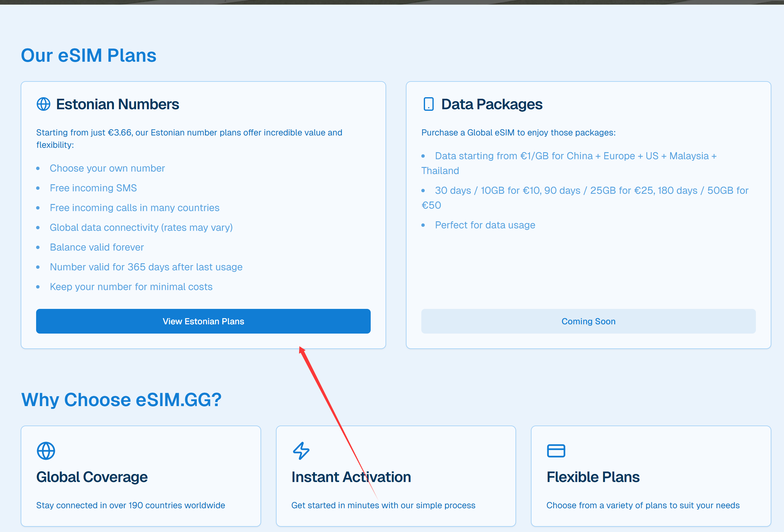The height and width of the screenshot is (532, 784).
Task: Click 'Stay connected in over 190 countries worldwide'
Action: (131, 505)
